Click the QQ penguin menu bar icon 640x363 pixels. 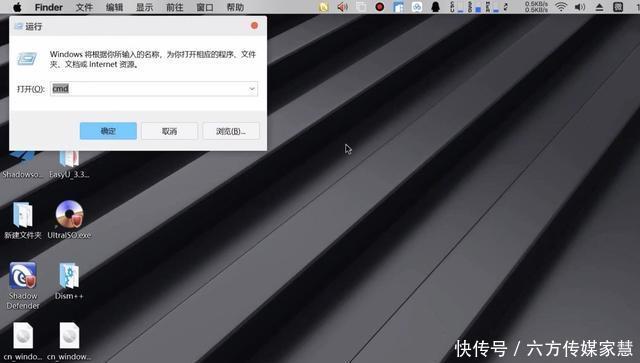coord(436,7)
